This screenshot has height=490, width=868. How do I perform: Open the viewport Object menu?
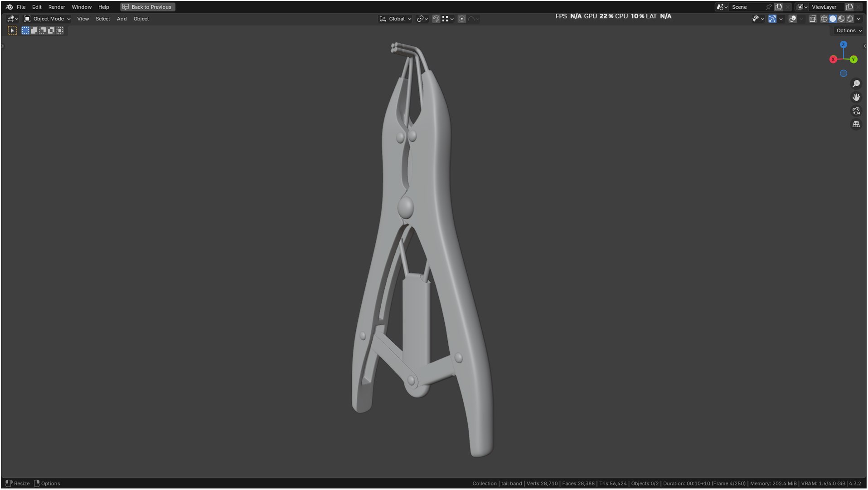pos(141,19)
